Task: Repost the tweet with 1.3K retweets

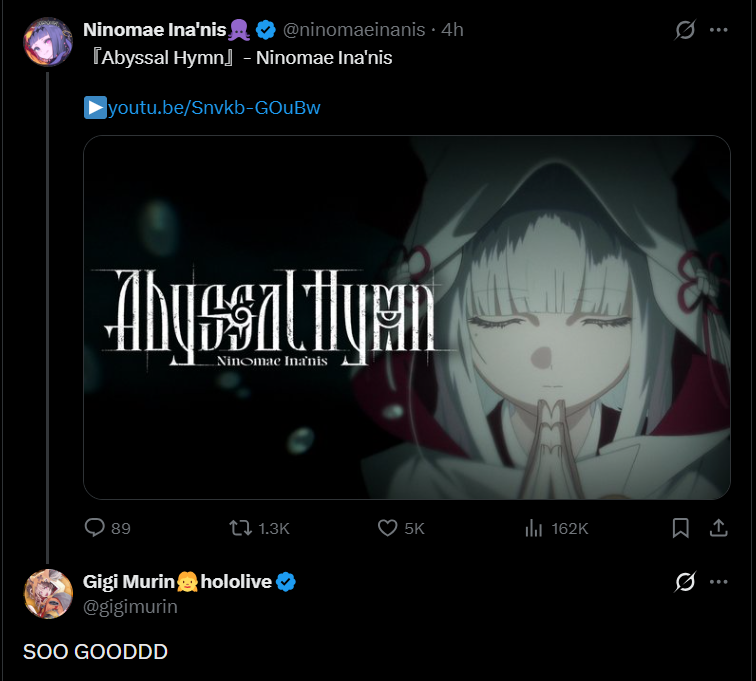Action: coord(240,528)
